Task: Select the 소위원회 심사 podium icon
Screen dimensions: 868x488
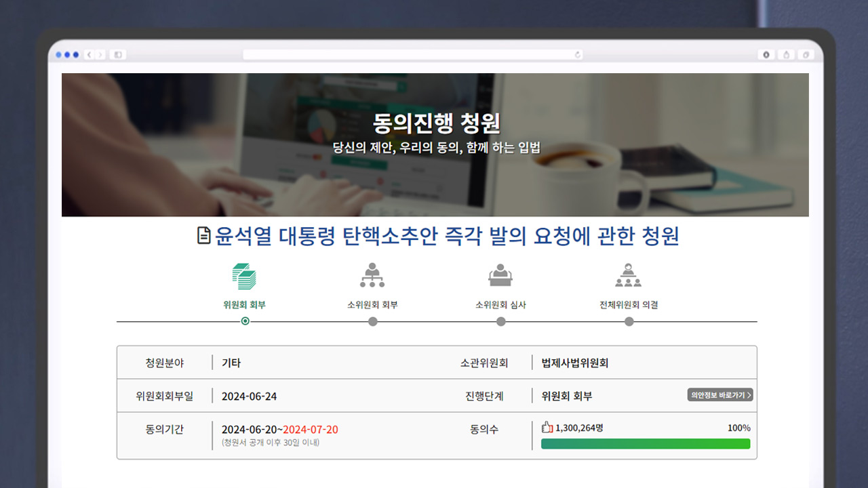Action: [500, 274]
